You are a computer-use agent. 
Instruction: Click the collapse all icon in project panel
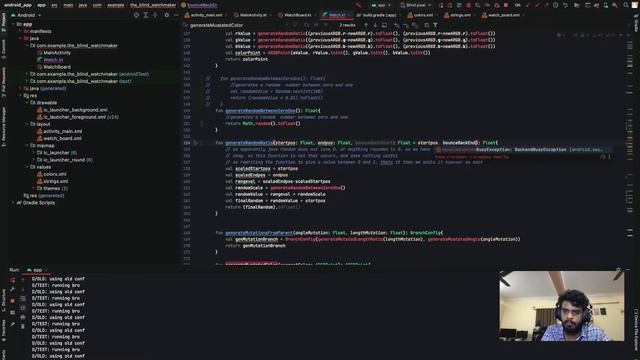(155, 15)
